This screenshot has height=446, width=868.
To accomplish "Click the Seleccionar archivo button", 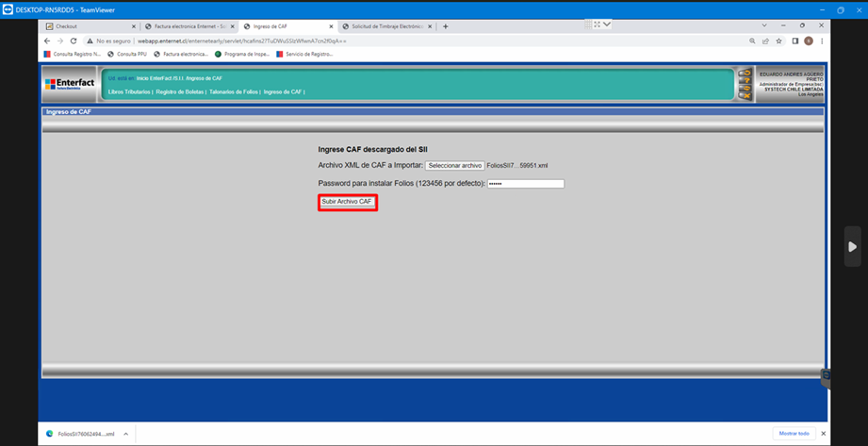I will [x=454, y=165].
